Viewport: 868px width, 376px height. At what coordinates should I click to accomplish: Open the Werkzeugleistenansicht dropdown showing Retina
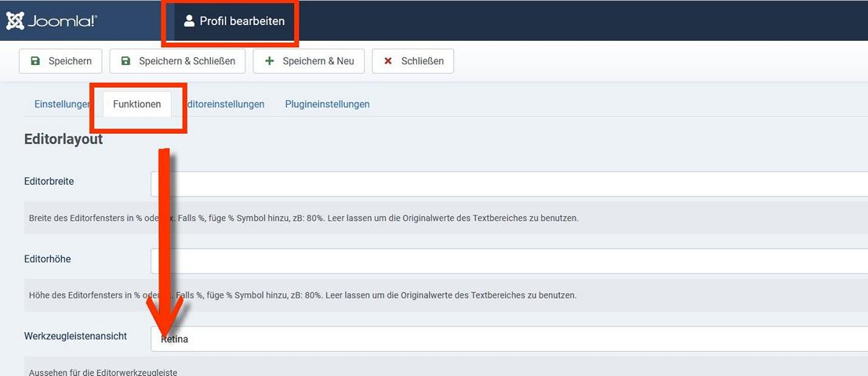click(x=510, y=338)
